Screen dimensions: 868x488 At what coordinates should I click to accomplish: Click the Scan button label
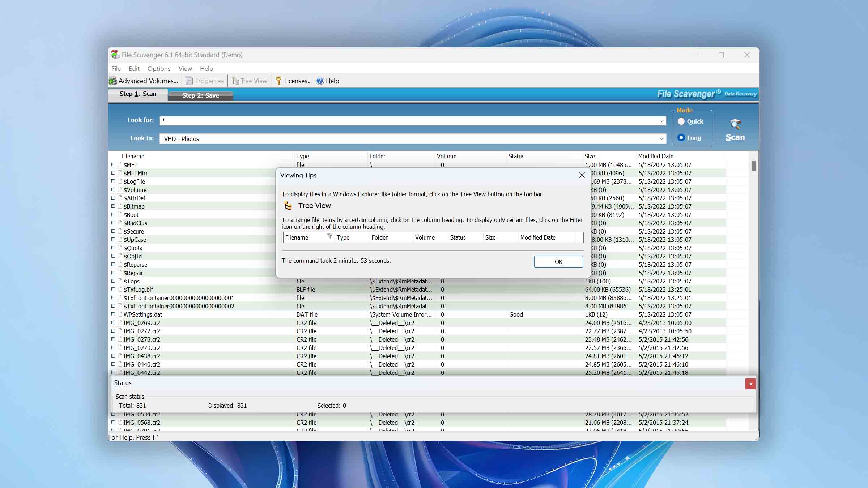pos(735,137)
